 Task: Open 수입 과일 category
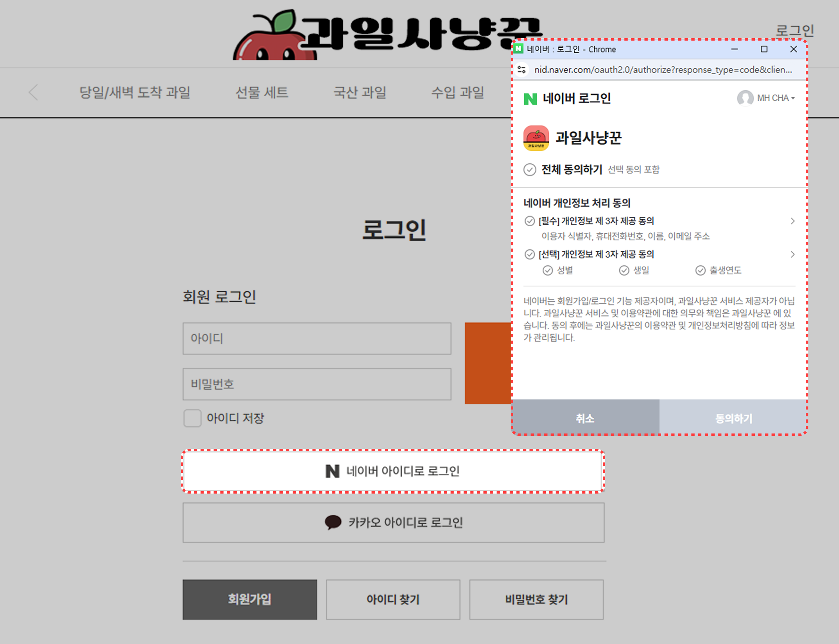point(458,92)
